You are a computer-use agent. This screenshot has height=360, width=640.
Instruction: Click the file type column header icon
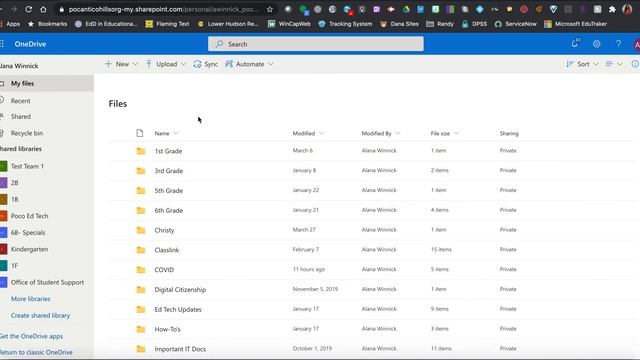coord(140,133)
